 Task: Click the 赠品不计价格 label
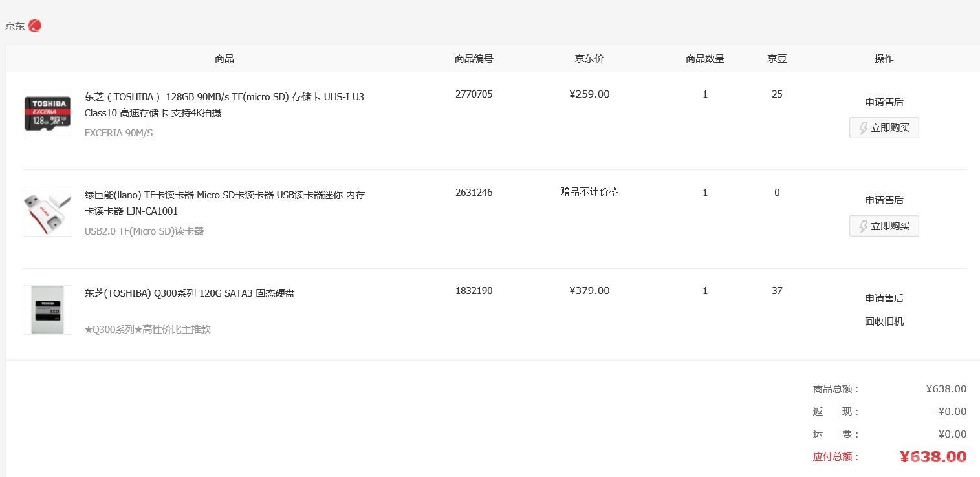589,191
